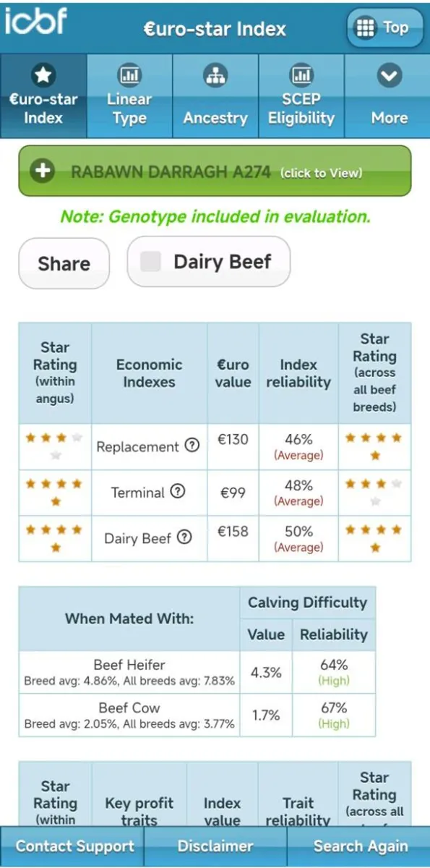
Task: Switch to the Ancestry tab
Action: [x=215, y=95]
